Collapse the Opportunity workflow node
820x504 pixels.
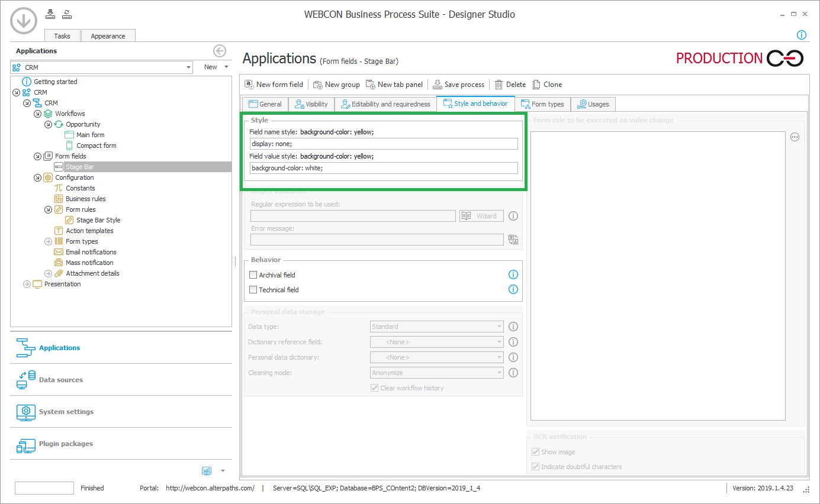point(48,124)
